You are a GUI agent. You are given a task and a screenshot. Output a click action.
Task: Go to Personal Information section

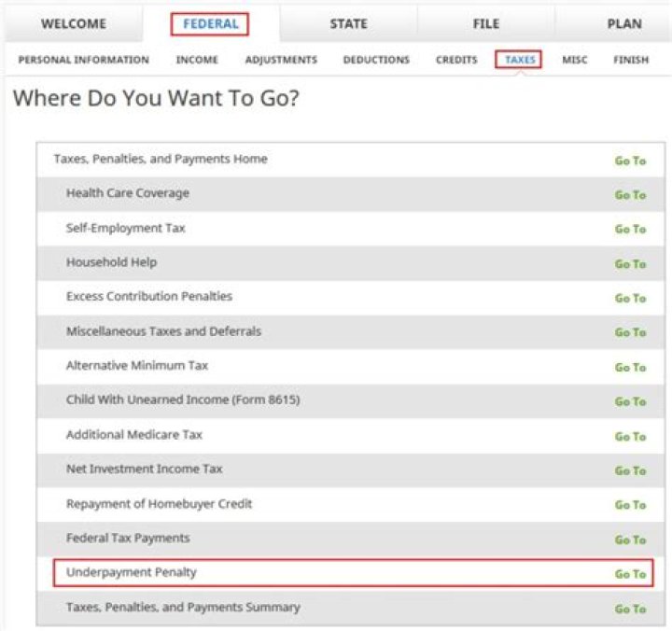tap(83, 60)
